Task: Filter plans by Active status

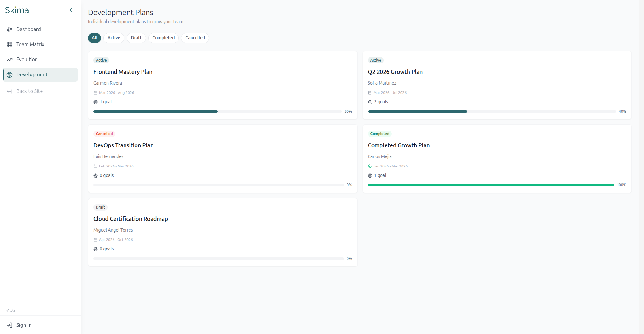Action: [114, 38]
